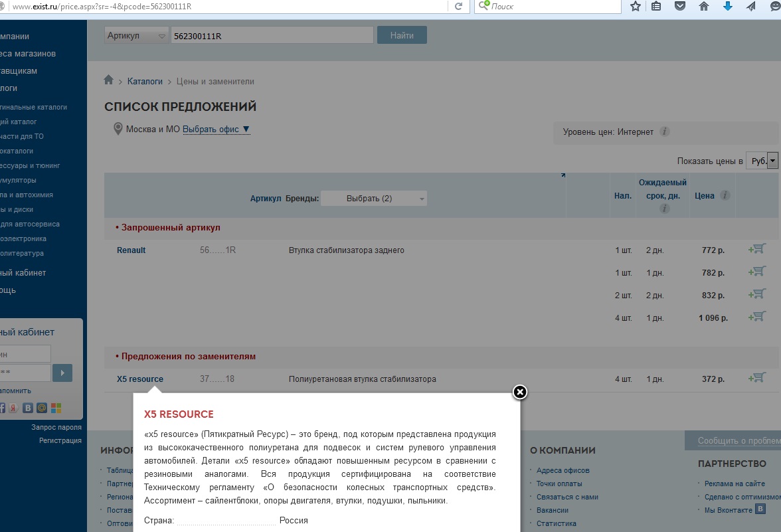Open the Renault brand link
The width and height of the screenshot is (781, 532).
coord(131,250)
